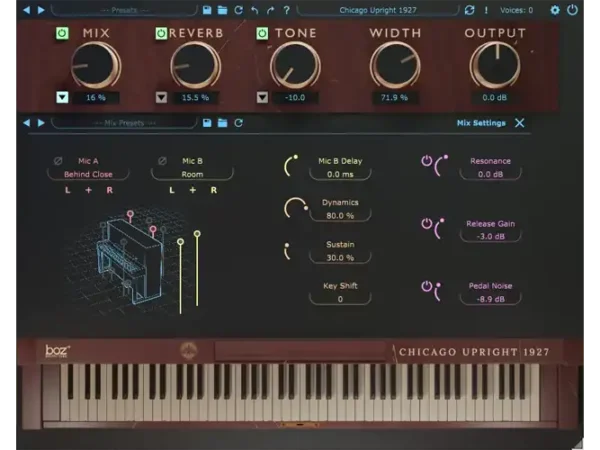The image size is (600, 450).
Task: Go to next preset with top right arrow
Action: coord(41,10)
